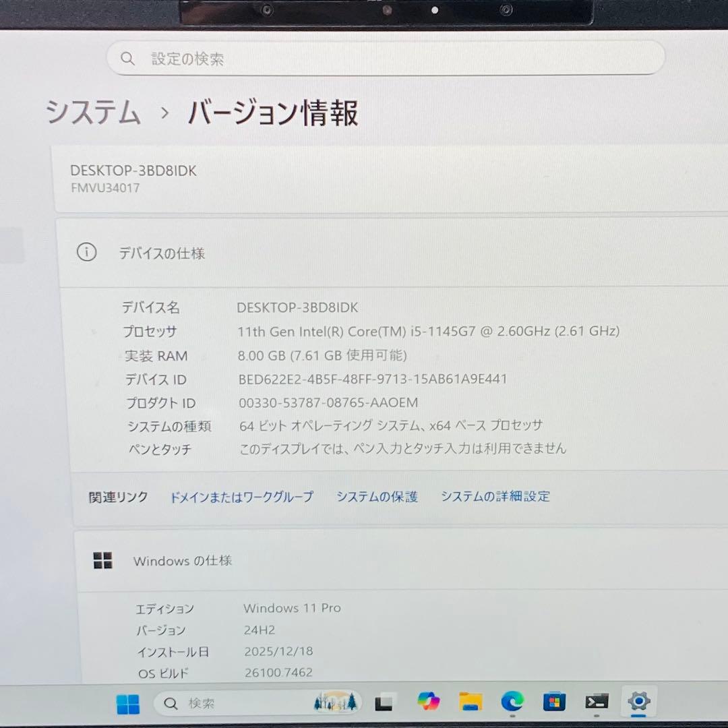
Task: Click the Windows logo next to Windows の仕様
Action: [x=102, y=560]
